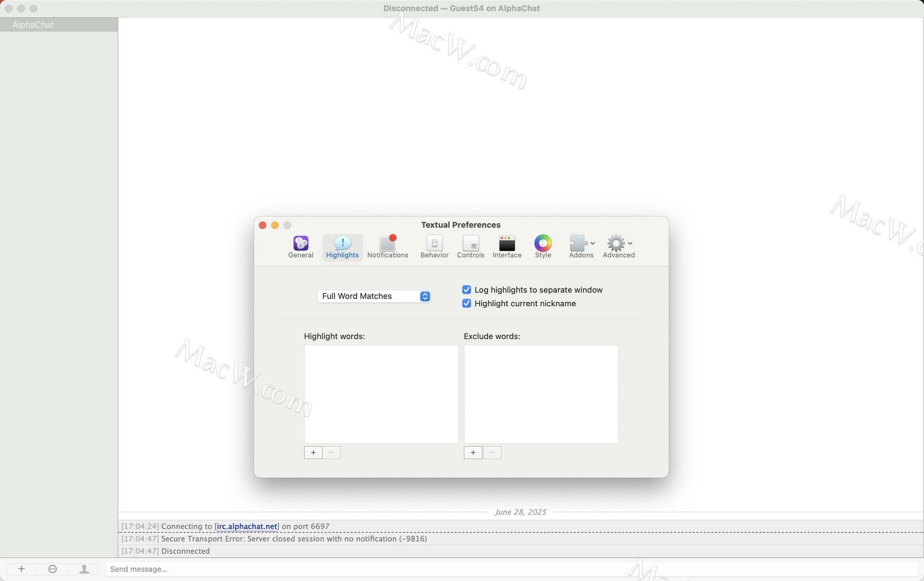The height and width of the screenshot is (581, 924).
Task: Click the Disconnected log line
Action: point(521,551)
